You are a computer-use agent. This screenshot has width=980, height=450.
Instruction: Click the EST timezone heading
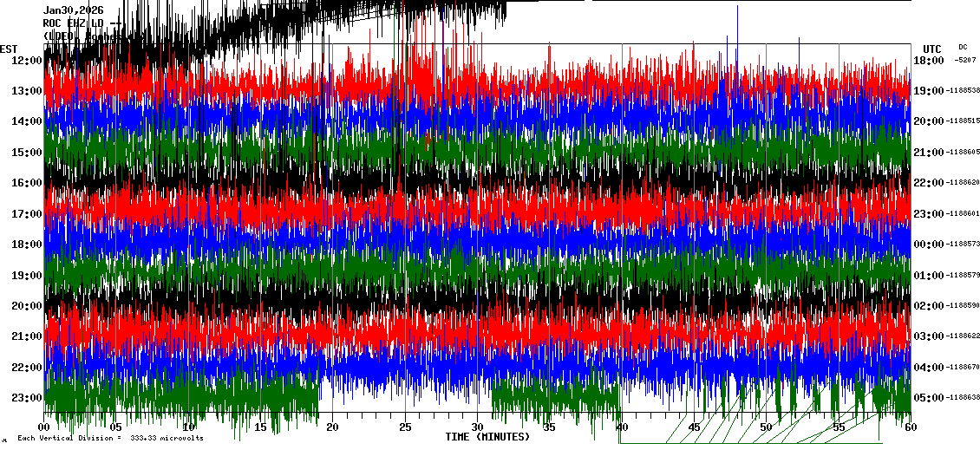9,49
